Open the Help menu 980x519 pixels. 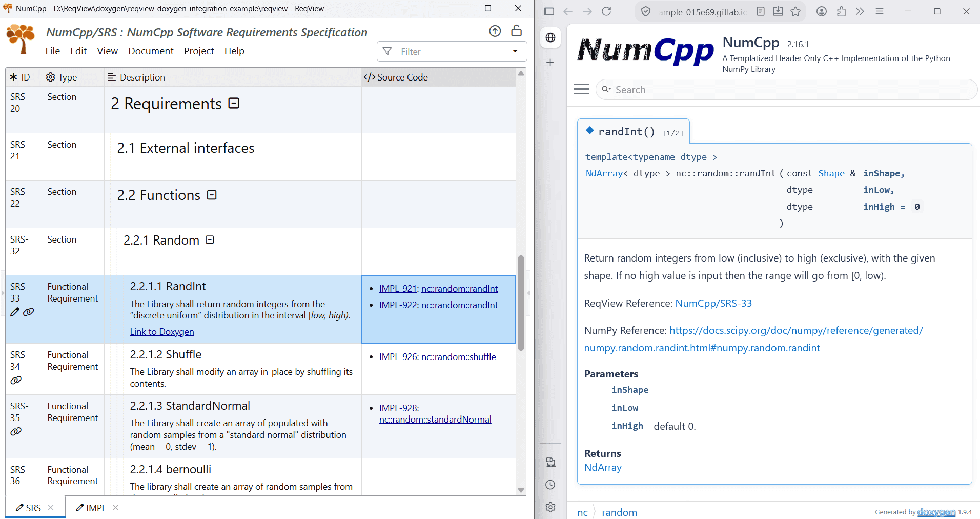pyautogui.click(x=234, y=51)
